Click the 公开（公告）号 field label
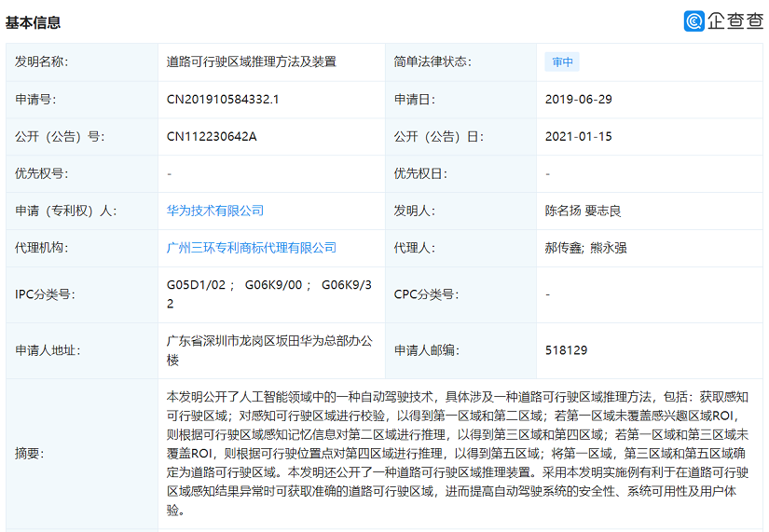The width and height of the screenshot is (769, 532). (60, 136)
